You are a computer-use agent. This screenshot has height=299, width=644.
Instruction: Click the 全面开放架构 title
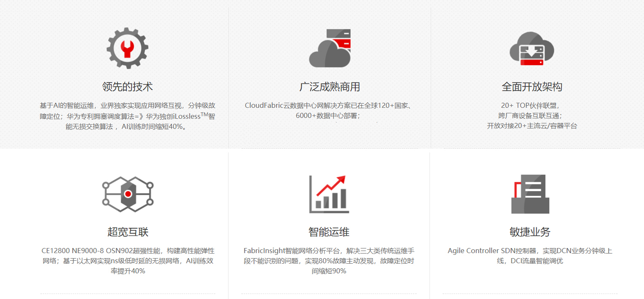click(532, 87)
